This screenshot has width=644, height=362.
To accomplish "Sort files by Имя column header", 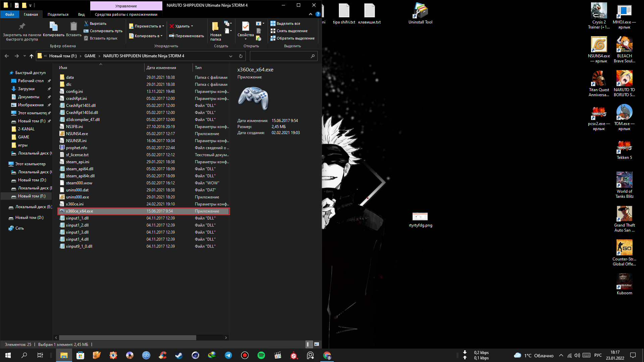I will point(101,68).
